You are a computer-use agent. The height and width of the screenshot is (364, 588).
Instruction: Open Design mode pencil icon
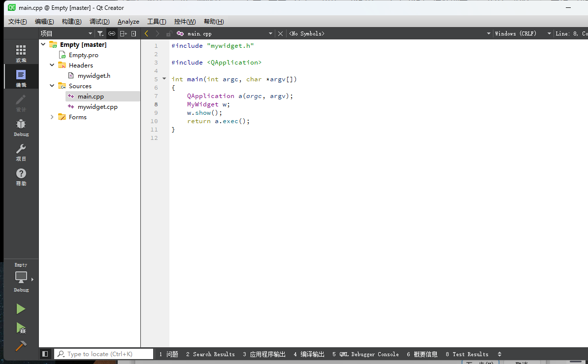pyautogui.click(x=21, y=102)
